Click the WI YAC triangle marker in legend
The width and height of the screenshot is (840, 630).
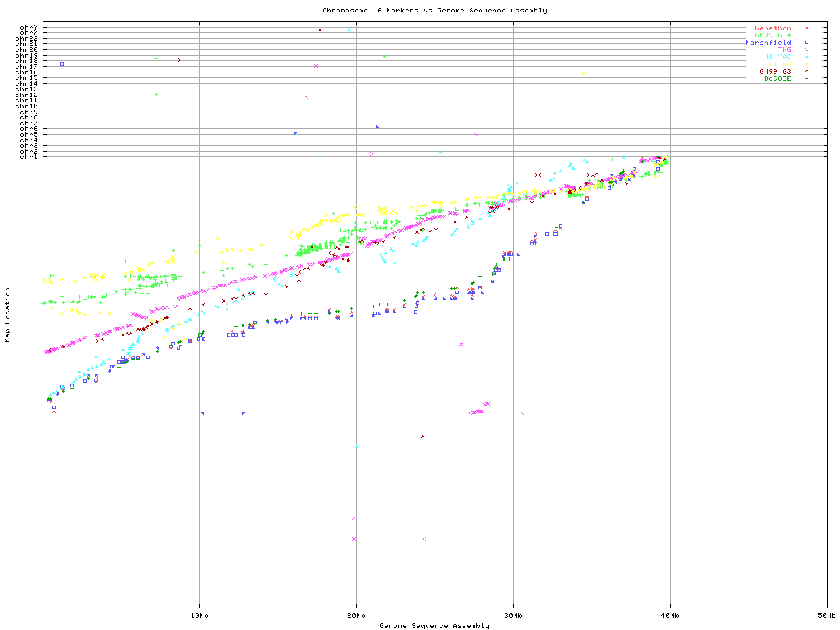coord(807,57)
